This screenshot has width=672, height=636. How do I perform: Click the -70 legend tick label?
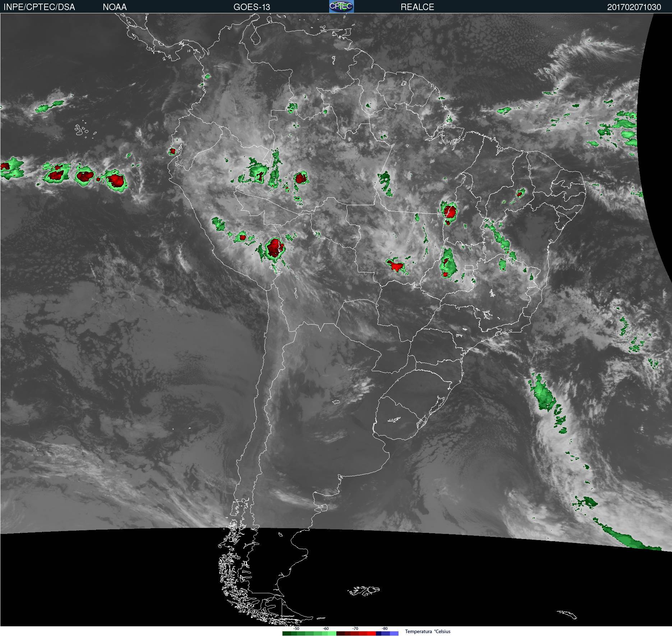click(355, 628)
